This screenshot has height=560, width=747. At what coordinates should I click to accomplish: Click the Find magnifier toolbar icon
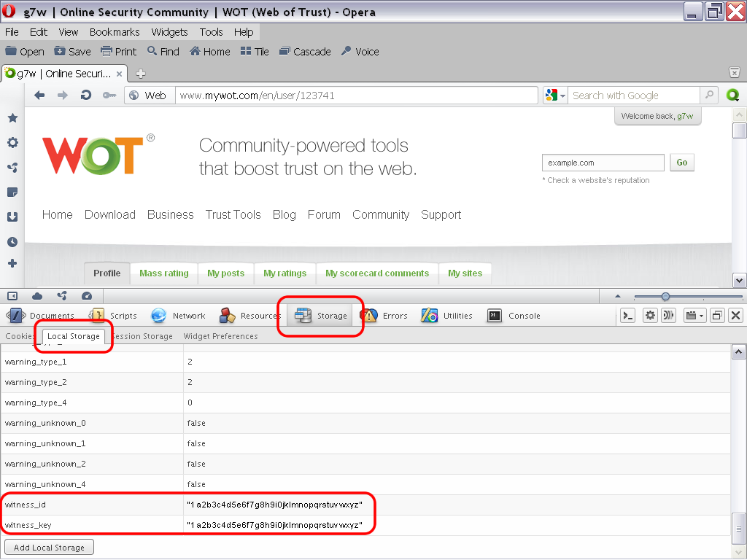152,51
